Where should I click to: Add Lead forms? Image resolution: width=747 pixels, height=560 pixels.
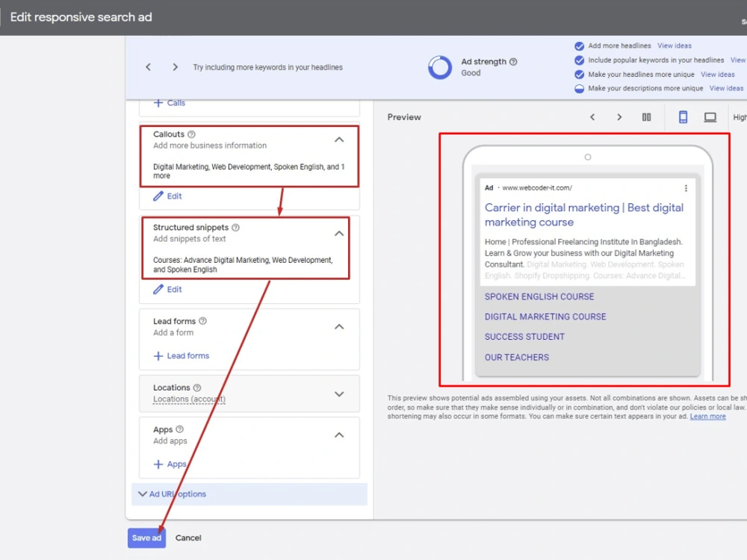coord(187,355)
